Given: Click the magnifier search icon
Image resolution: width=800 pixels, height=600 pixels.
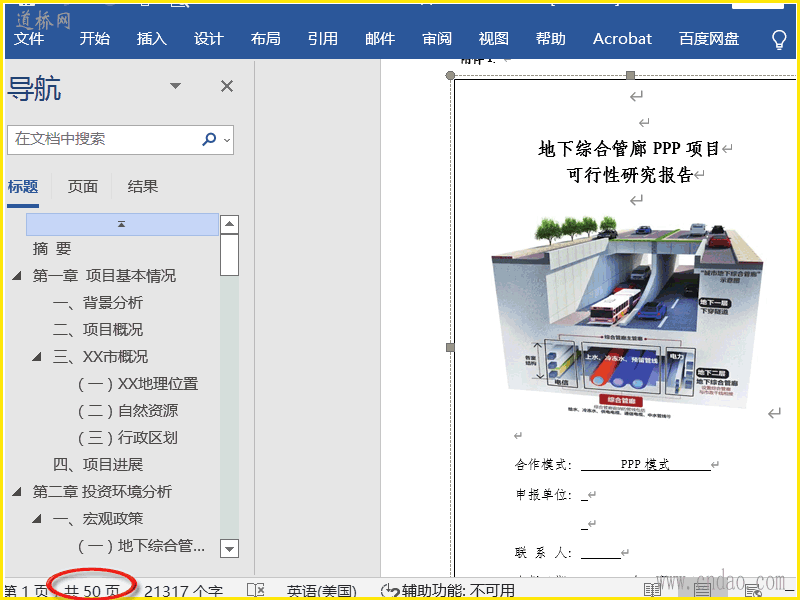Looking at the screenshot, I should pos(209,139).
